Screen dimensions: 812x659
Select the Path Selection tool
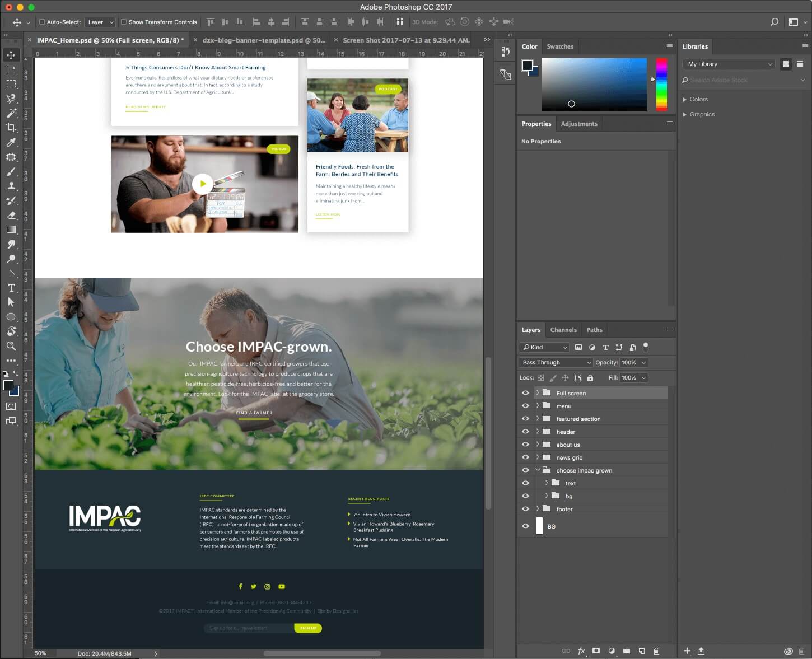click(11, 302)
